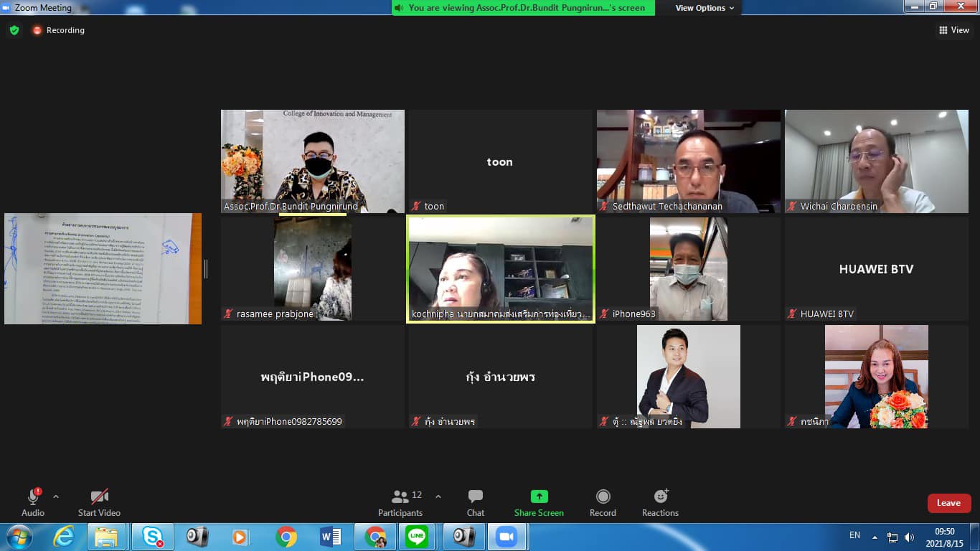The height and width of the screenshot is (551, 980).
Task: Click the Share Screen button
Action: coord(539,503)
